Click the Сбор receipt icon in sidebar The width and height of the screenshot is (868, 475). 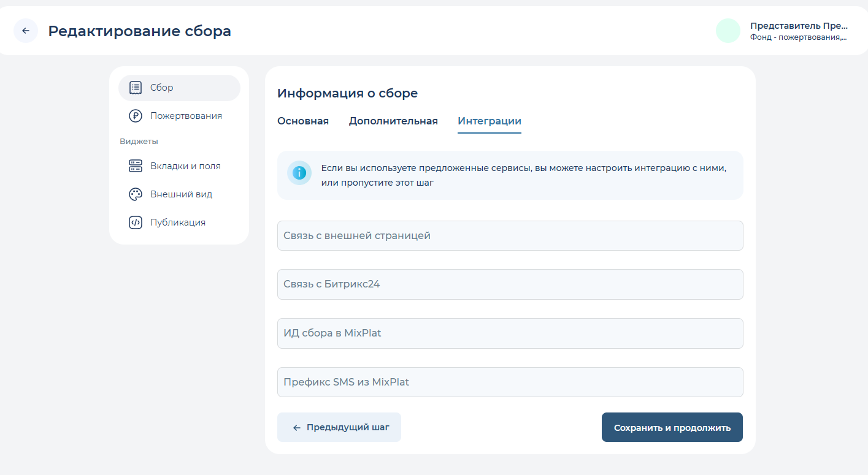pyautogui.click(x=136, y=88)
